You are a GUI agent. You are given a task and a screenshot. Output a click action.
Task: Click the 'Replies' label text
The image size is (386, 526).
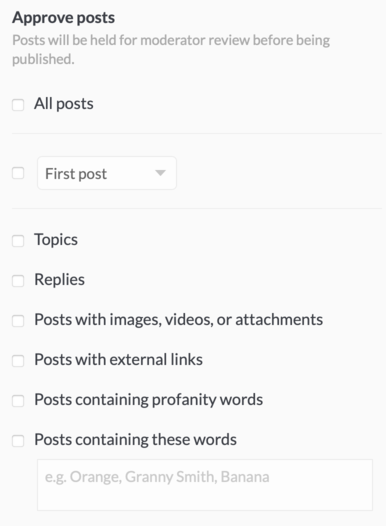[59, 280]
